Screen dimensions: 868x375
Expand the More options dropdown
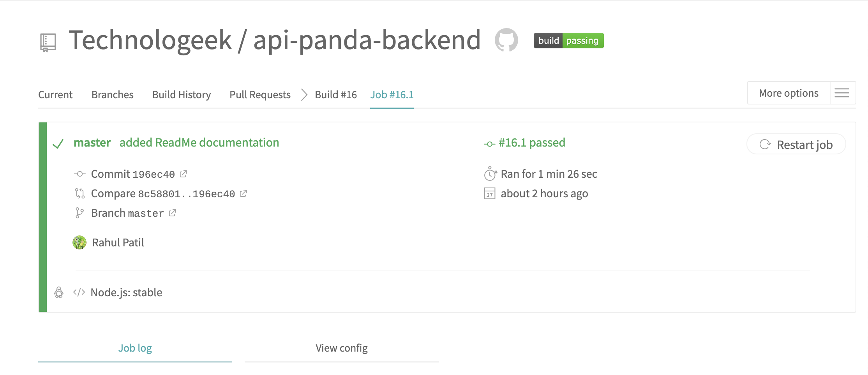click(x=789, y=93)
